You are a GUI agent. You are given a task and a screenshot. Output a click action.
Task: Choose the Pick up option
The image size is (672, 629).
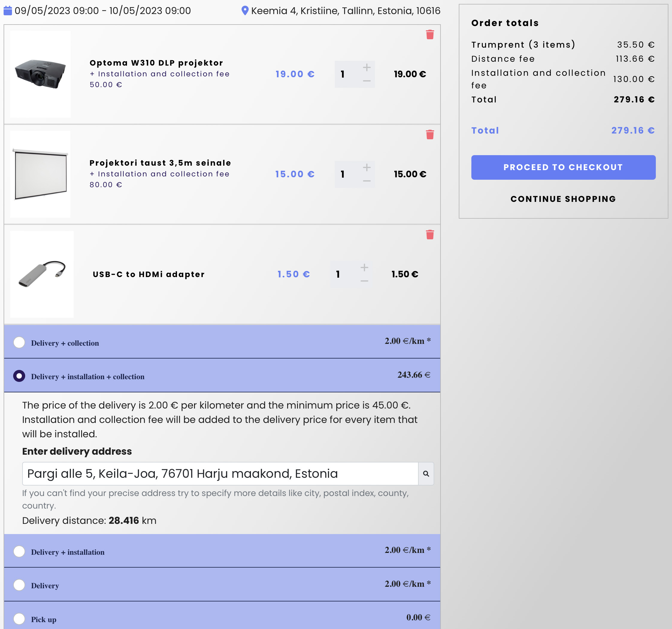click(19, 619)
